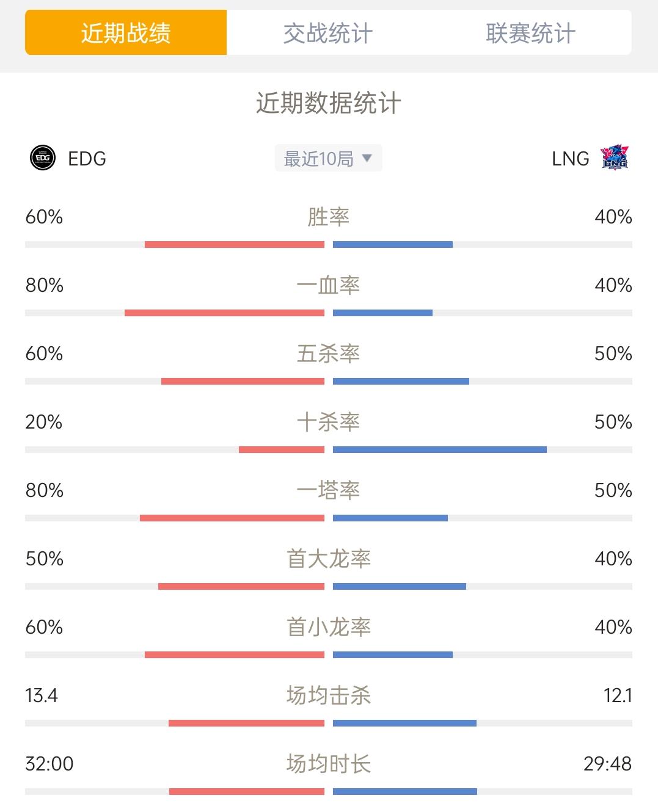Open the 最近10局 dropdown
This screenshot has width=658, height=812.
[x=328, y=158]
